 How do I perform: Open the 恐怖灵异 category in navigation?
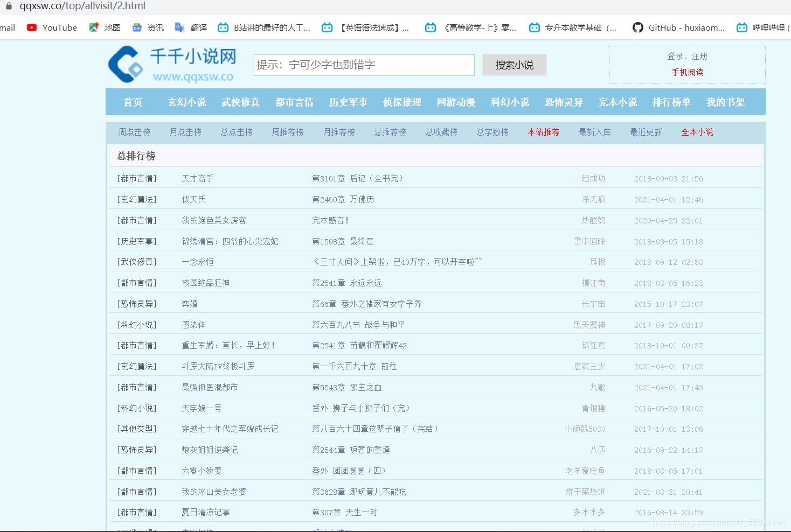click(x=564, y=102)
